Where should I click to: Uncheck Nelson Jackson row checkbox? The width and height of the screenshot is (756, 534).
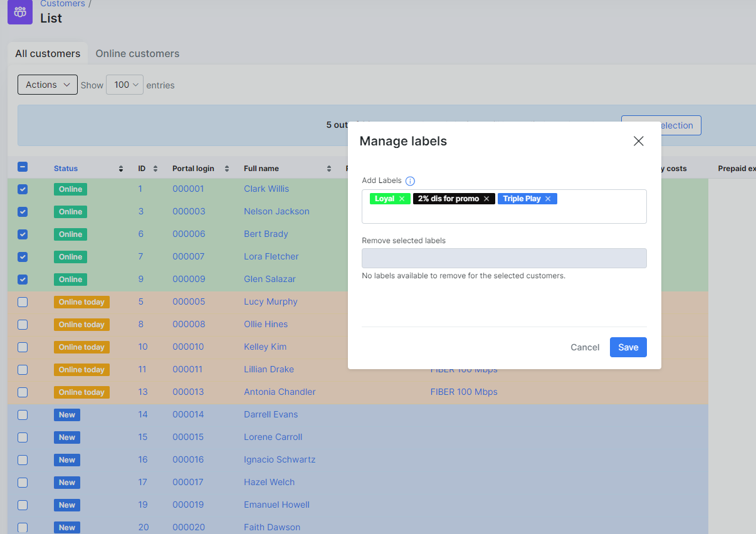tap(23, 212)
